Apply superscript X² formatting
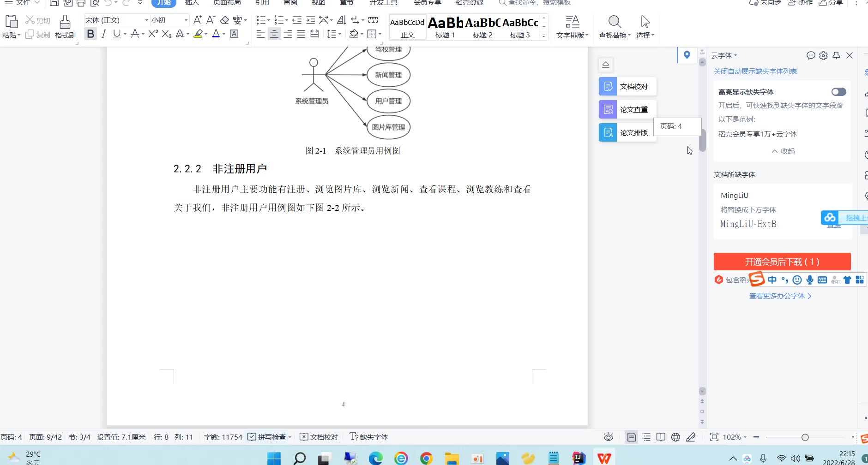The height and width of the screenshot is (465, 868). coord(153,34)
